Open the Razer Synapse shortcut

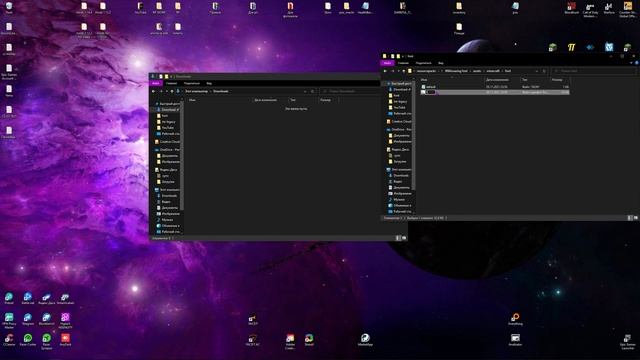click(46, 341)
